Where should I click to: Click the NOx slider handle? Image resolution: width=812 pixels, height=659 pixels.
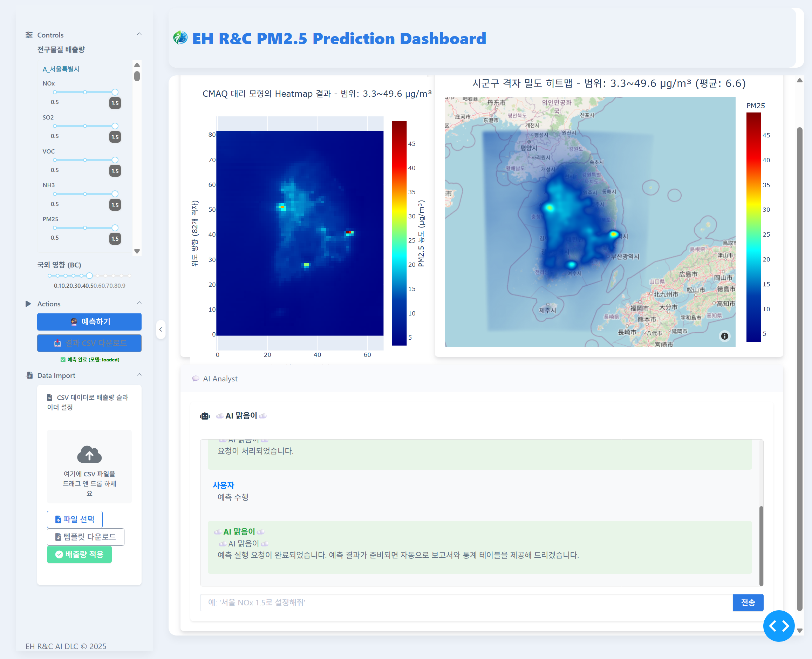click(x=115, y=92)
